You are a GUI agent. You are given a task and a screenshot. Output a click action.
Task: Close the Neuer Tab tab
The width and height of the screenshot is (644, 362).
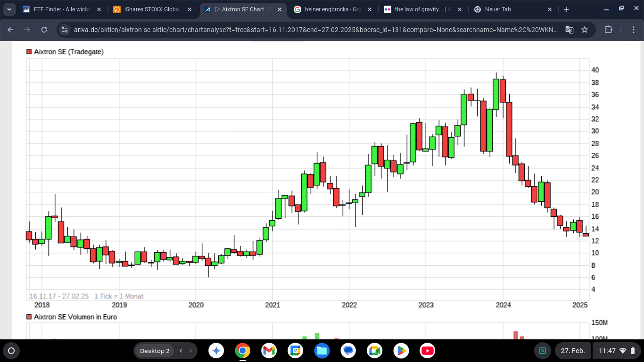pos(550,9)
